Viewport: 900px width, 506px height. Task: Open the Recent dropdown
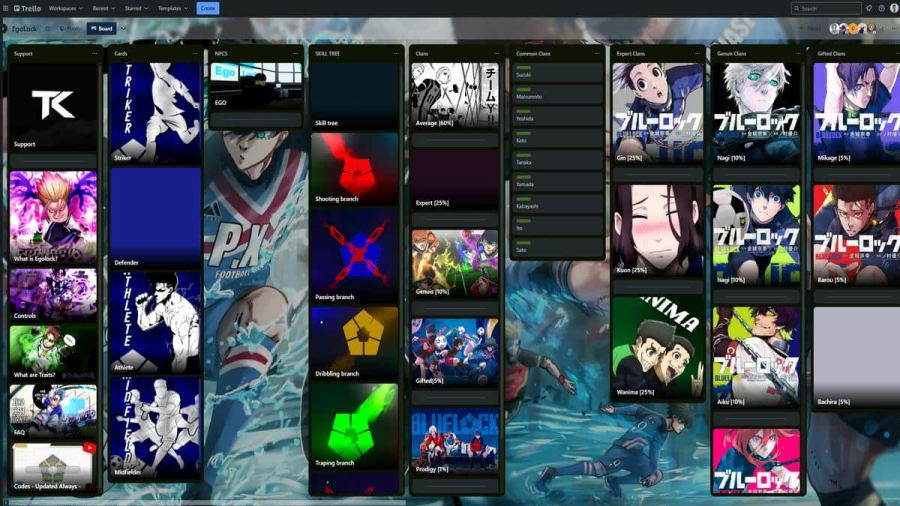tap(104, 9)
